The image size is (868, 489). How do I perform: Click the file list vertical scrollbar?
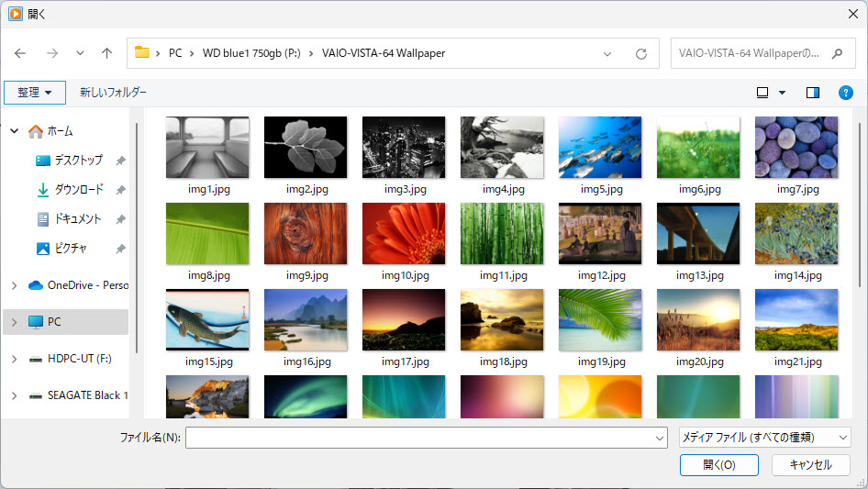[858, 229]
